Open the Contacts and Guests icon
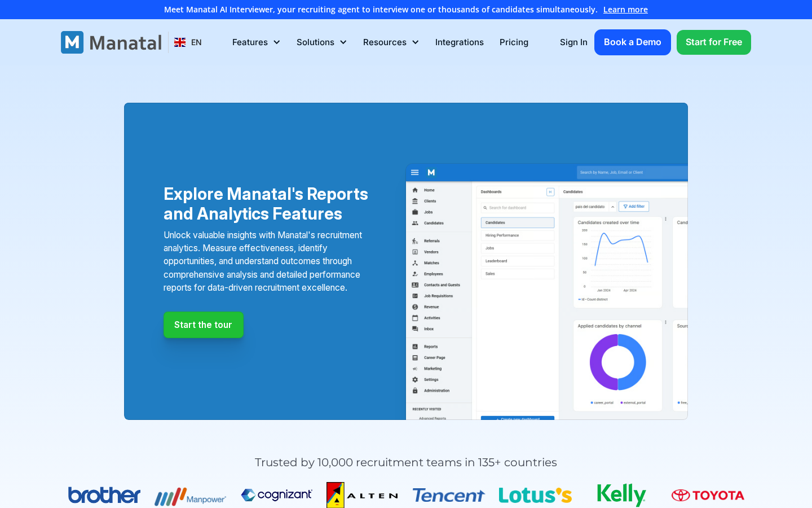Viewport: 812px width, 508px height. [x=415, y=285]
